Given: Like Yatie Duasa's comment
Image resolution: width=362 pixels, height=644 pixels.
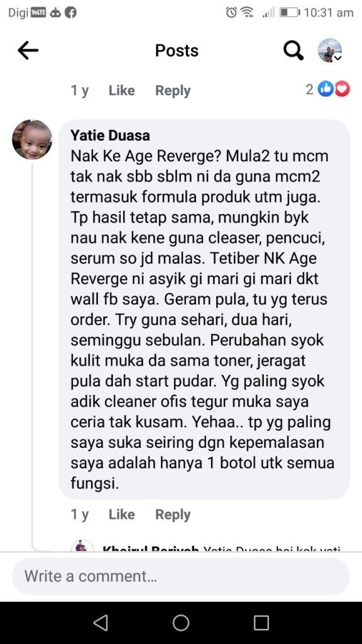Looking at the screenshot, I should pyautogui.click(x=121, y=514).
